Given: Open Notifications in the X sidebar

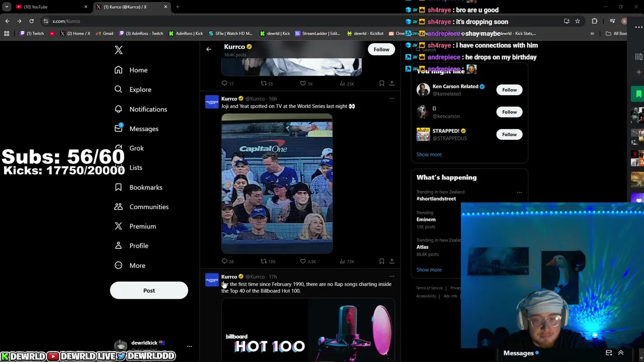Looking at the screenshot, I should click(x=140, y=109).
